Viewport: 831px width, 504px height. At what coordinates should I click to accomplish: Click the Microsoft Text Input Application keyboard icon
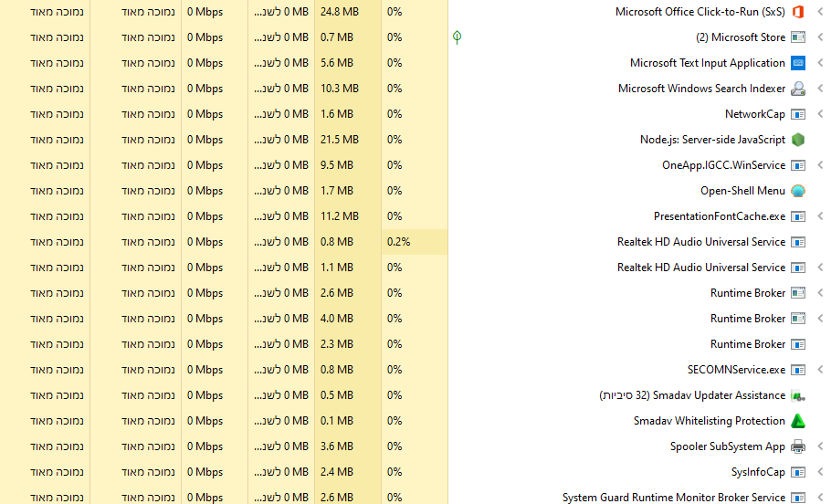[x=797, y=62]
